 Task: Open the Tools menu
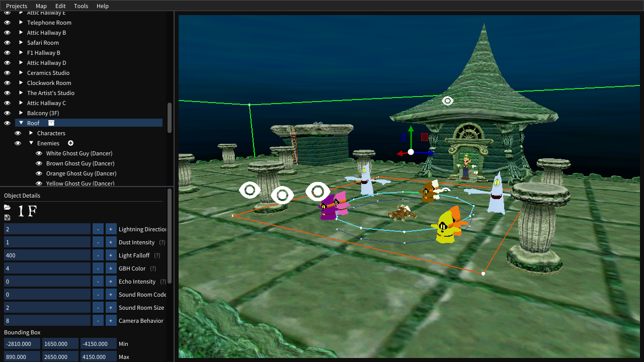81,6
